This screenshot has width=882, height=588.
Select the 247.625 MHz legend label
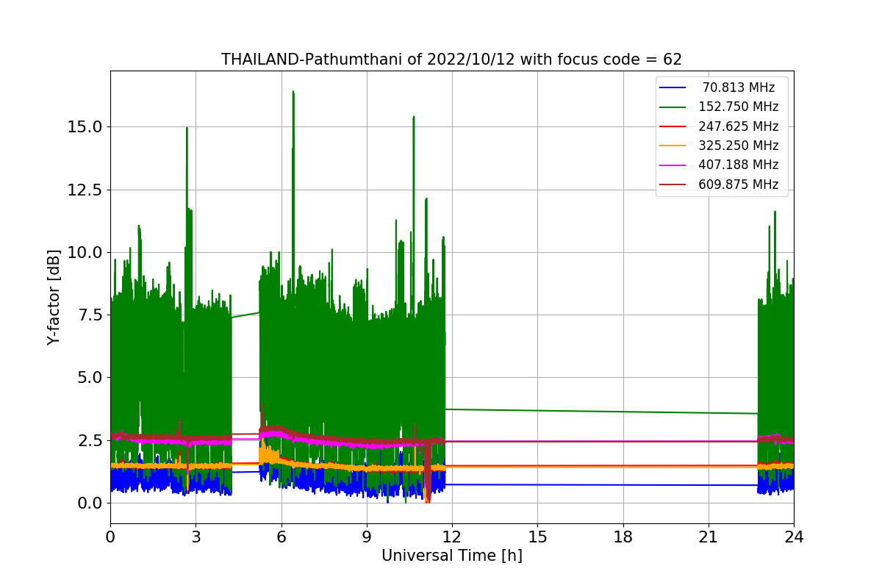point(739,126)
